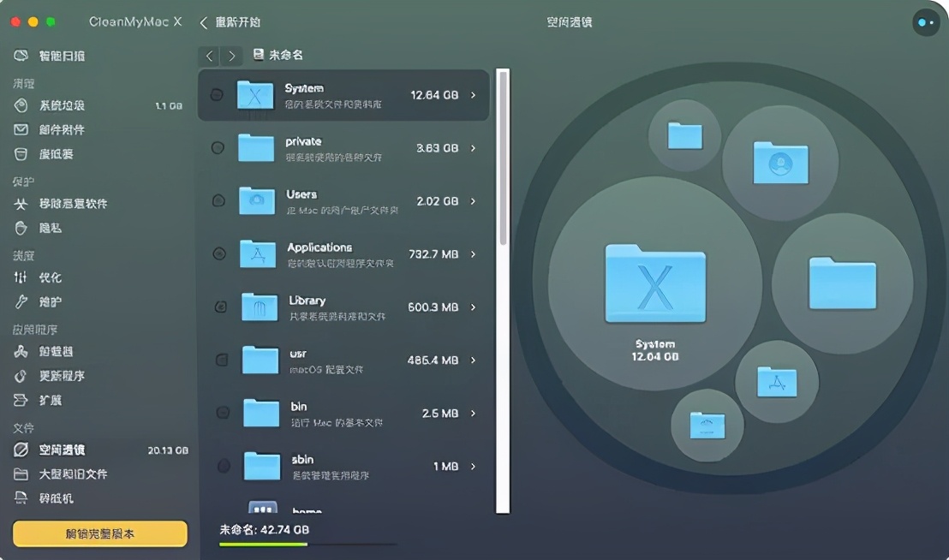Tick the usr row selection circle

(222, 360)
